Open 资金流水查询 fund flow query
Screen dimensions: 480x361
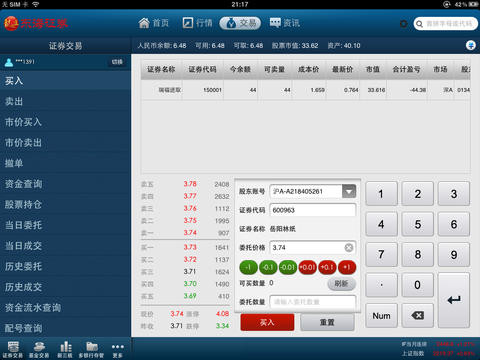[x=65, y=307]
